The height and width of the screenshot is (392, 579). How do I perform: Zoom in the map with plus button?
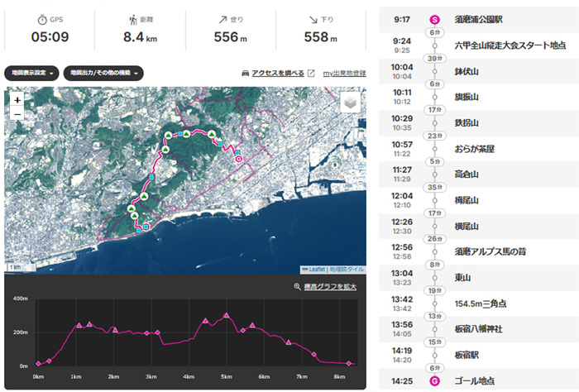(x=17, y=100)
